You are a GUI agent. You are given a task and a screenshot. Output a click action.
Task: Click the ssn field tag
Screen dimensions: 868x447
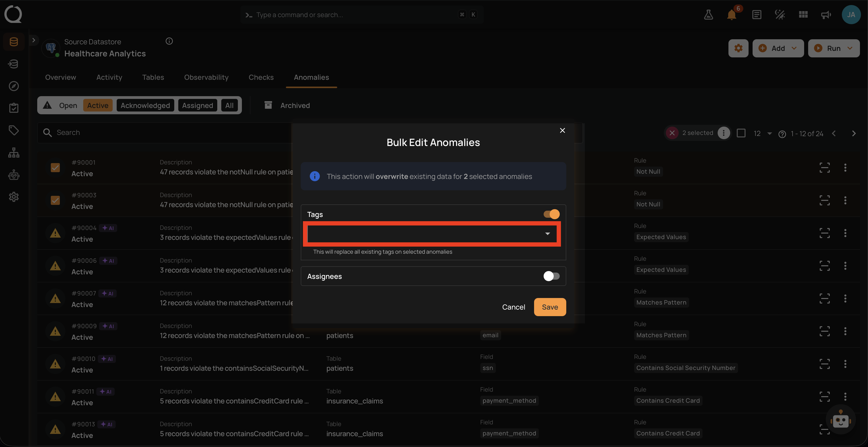(x=488, y=368)
